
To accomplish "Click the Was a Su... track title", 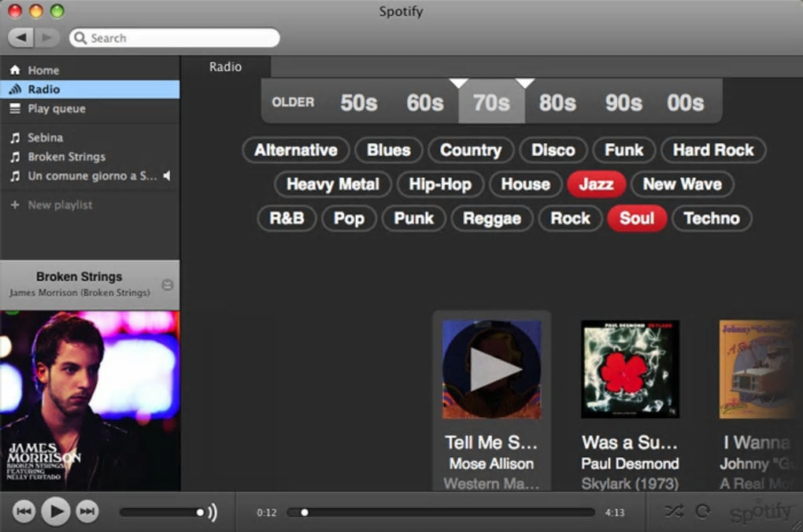I will coord(630,442).
